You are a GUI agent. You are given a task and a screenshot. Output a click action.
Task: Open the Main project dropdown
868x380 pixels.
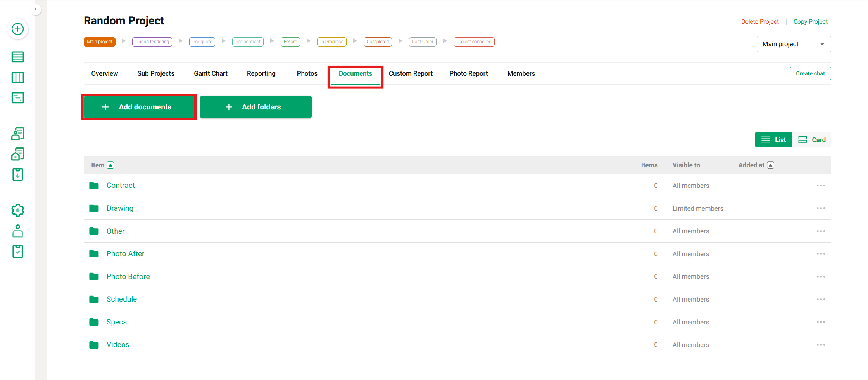(x=793, y=44)
